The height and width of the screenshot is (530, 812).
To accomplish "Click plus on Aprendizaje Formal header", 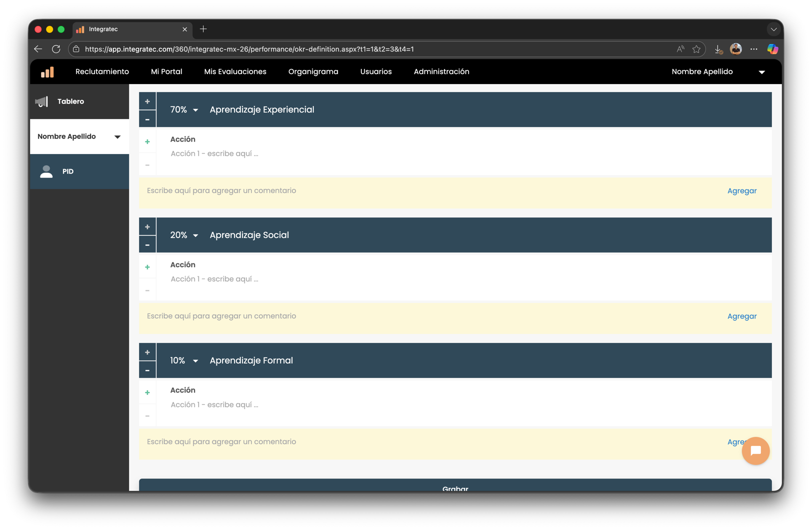I will coord(147,352).
